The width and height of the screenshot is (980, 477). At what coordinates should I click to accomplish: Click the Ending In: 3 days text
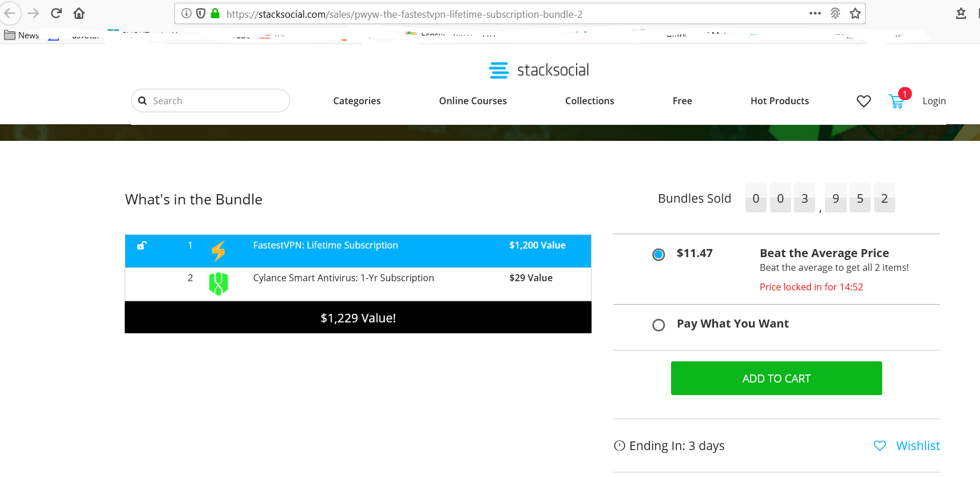pyautogui.click(x=677, y=446)
